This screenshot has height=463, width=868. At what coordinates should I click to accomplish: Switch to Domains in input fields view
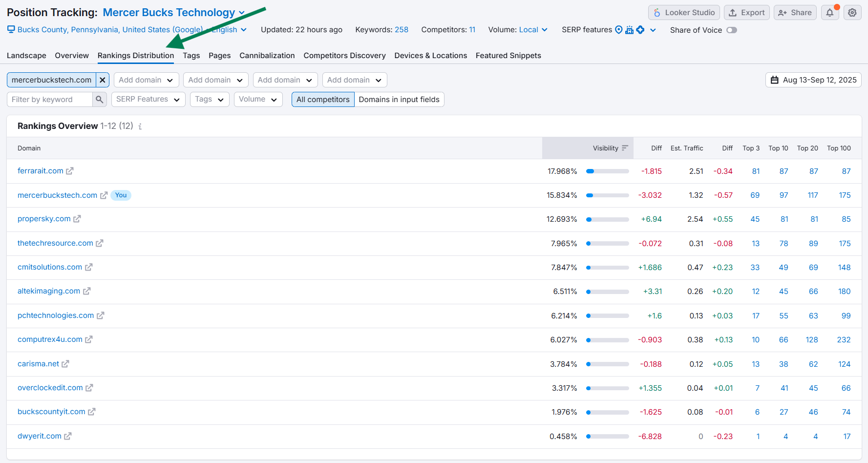(x=399, y=99)
